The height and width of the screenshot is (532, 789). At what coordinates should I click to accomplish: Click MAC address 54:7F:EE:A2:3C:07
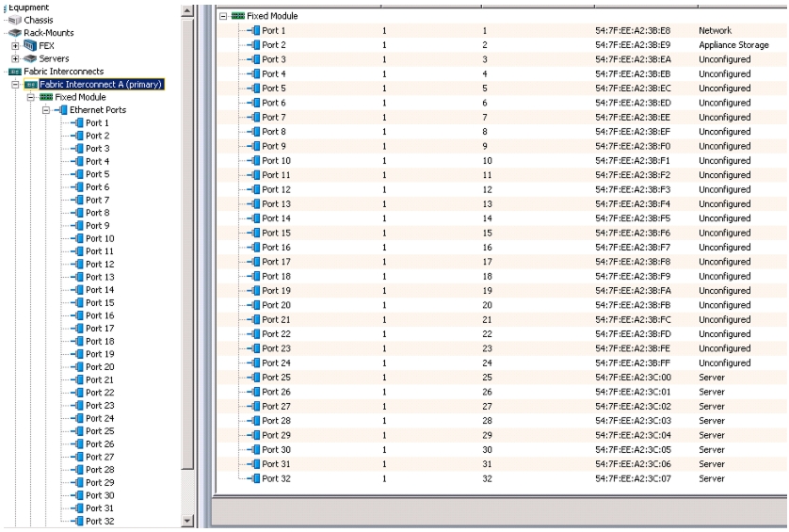pyautogui.click(x=633, y=478)
